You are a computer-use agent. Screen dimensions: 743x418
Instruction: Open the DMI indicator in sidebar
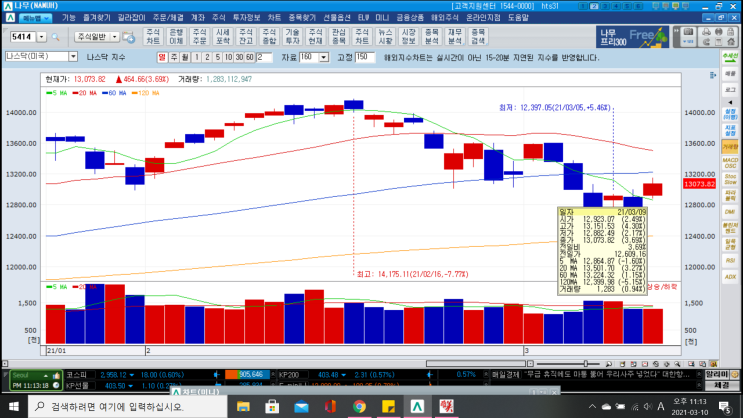click(x=730, y=212)
